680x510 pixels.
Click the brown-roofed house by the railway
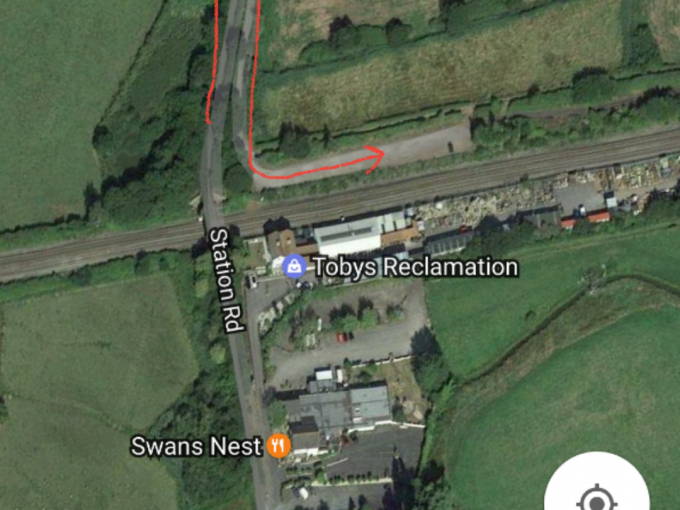tap(281, 243)
